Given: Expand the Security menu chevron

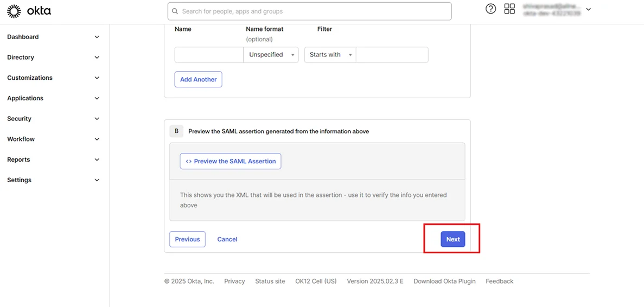Looking at the screenshot, I should click(x=97, y=119).
